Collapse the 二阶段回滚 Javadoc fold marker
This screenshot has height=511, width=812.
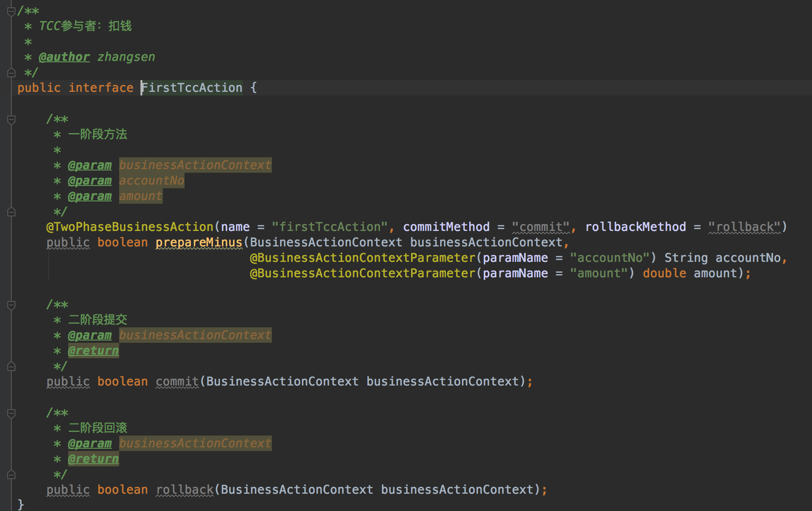click(x=11, y=413)
